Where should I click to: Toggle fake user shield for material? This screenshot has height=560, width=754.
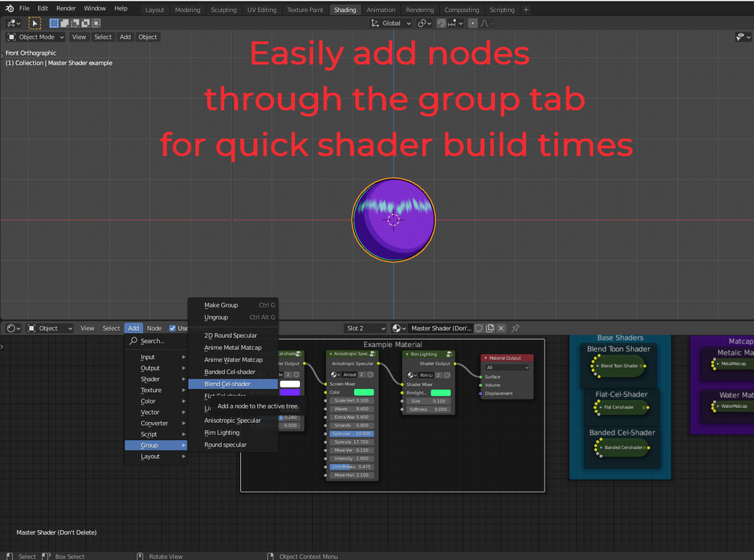point(479,328)
